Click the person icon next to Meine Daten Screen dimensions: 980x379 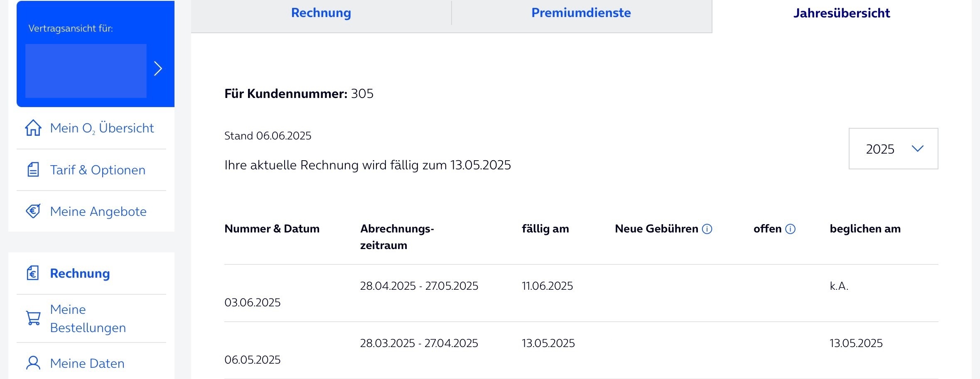click(33, 363)
